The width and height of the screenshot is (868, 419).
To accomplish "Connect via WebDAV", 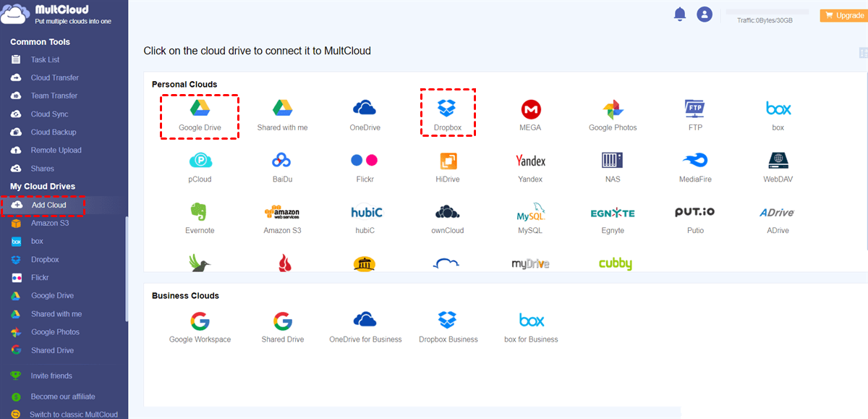I will 778,167.
